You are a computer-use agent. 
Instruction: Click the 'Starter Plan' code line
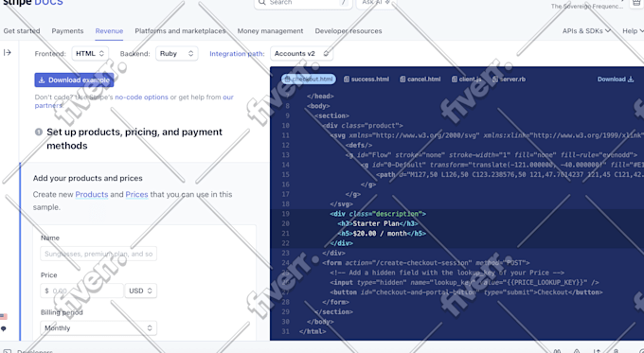tap(378, 223)
